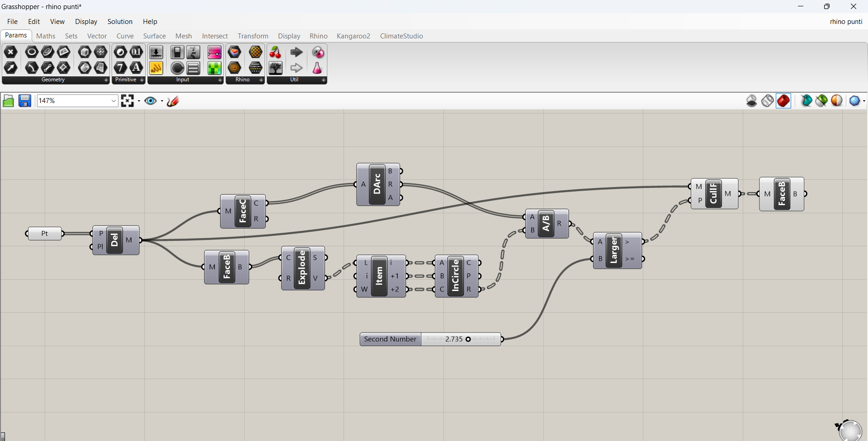Add a Boolean Toggle input component

pos(177,52)
